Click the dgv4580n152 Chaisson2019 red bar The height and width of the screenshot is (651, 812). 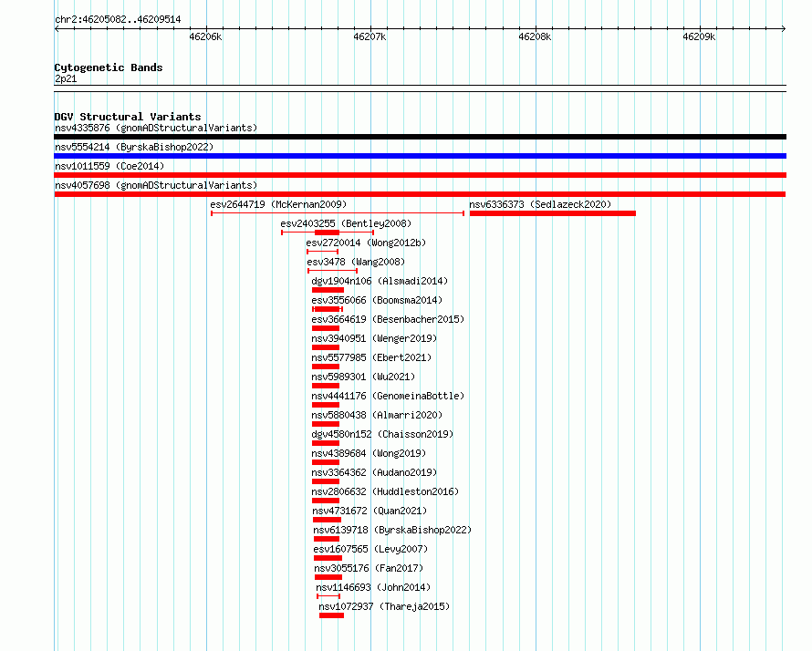[326, 443]
